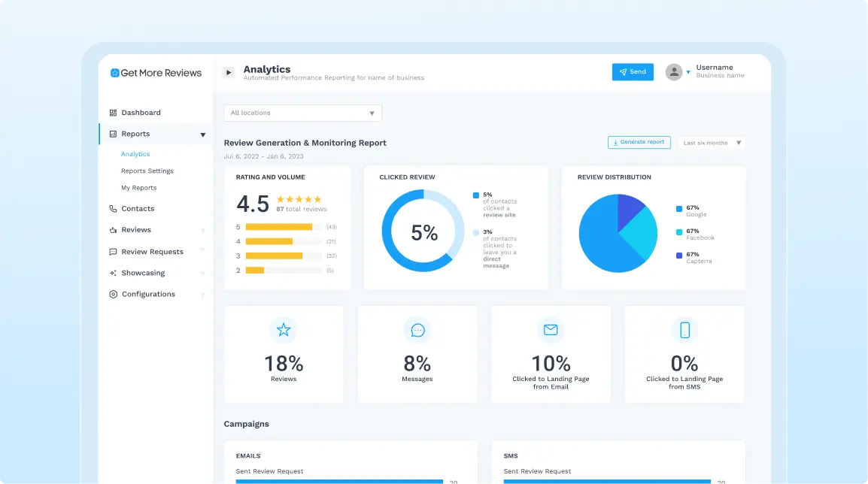868x484 pixels.
Task: Click the 18% Reviews value
Action: tap(284, 364)
